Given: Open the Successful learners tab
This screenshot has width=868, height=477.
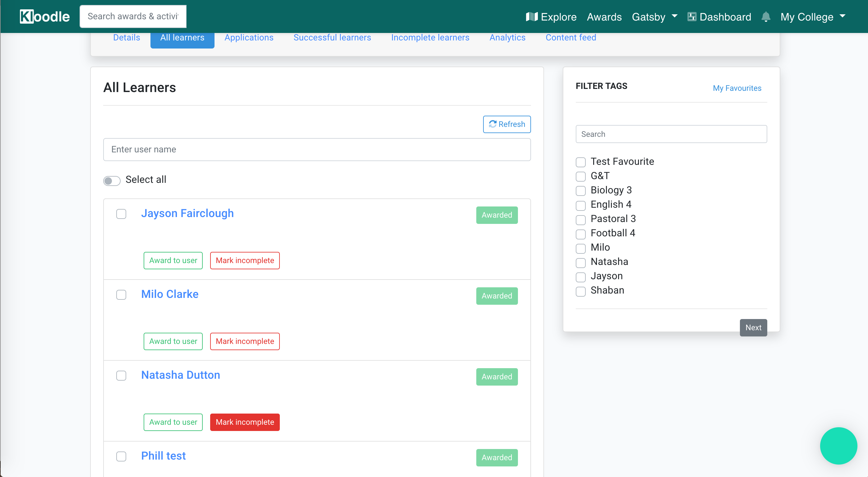Looking at the screenshot, I should [x=332, y=37].
